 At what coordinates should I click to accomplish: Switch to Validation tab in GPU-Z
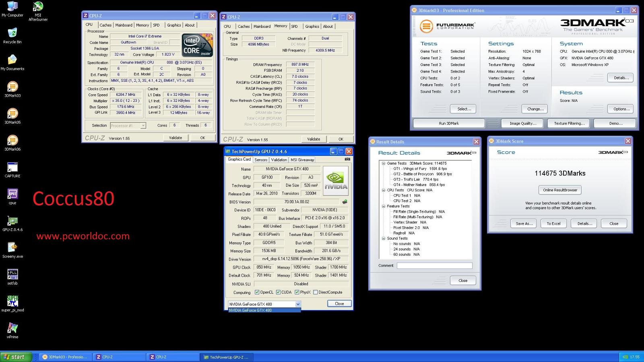[x=279, y=160]
